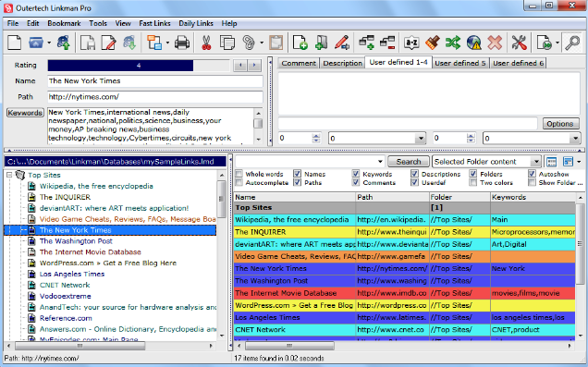The height and width of the screenshot is (367, 588).
Task: Open the Daily Links menu
Action: pyautogui.click(x=196, y=23)
